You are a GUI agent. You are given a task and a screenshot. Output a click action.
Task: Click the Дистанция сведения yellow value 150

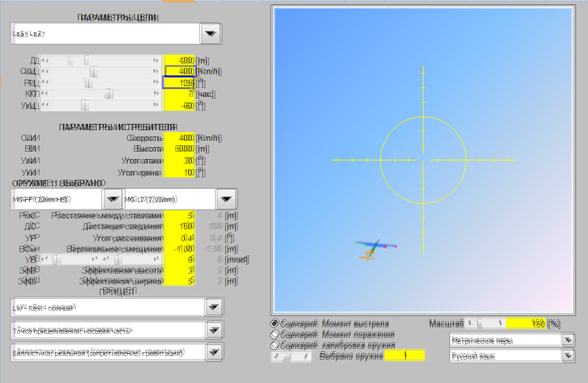click(180, 226)
